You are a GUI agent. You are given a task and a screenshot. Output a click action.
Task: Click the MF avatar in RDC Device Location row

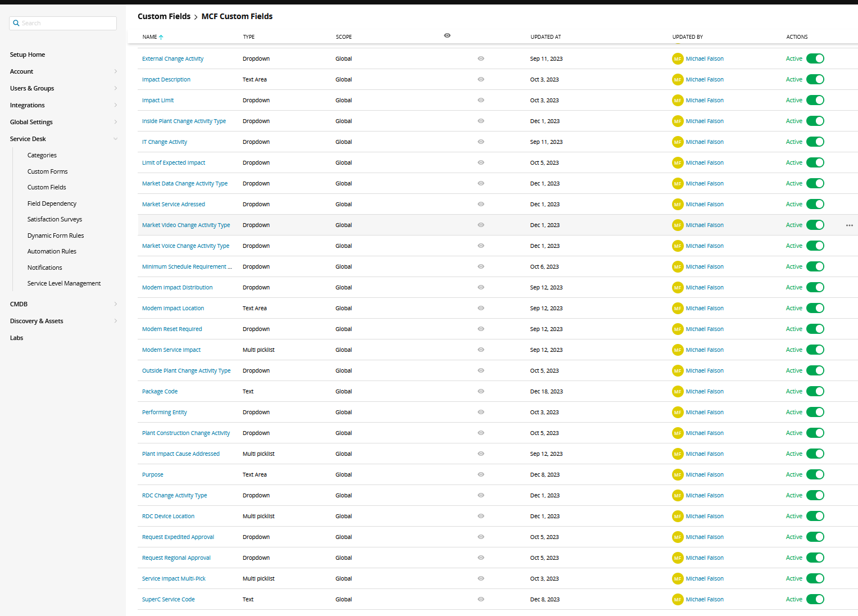(x=678, y=517)
